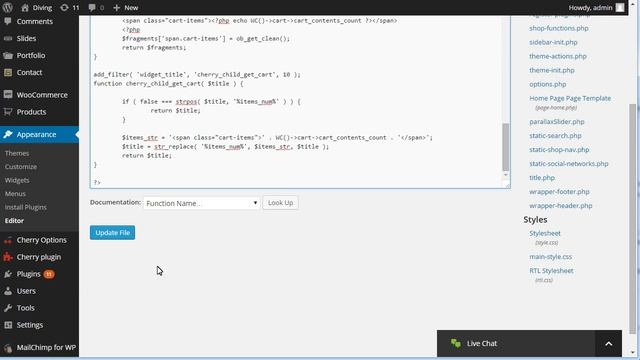Click the WooCommerce sidebar icon
Image resolution: width=640 pixels, height=360 pixels.
point(8,95)
